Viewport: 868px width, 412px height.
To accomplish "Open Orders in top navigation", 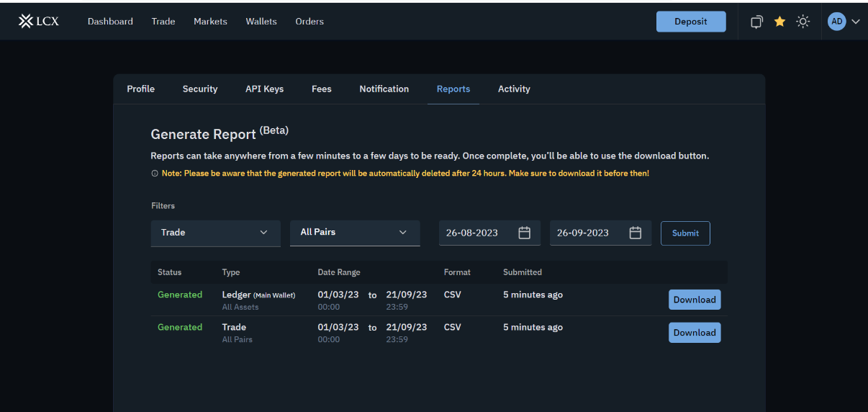I will click(x=309, y=22).
